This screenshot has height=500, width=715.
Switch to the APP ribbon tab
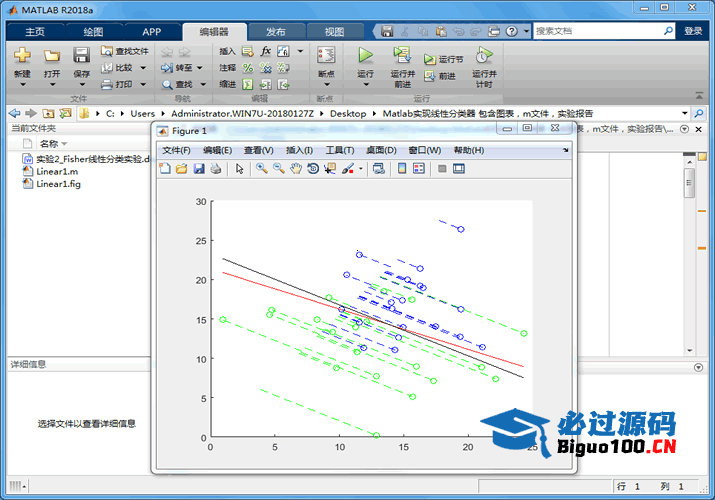click(151, 31)
